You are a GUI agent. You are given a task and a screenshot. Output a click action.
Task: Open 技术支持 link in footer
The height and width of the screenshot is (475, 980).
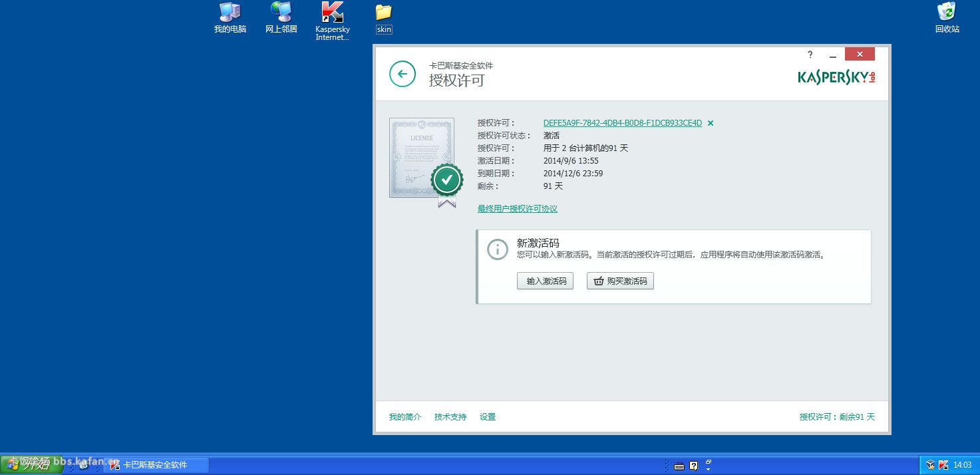pos(450,417)
